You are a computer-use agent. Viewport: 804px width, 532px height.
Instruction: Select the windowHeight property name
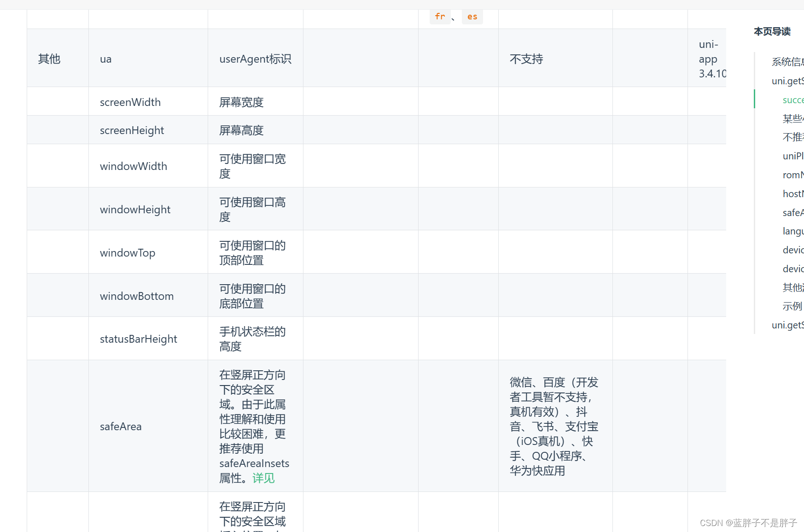tap(135, 210)
